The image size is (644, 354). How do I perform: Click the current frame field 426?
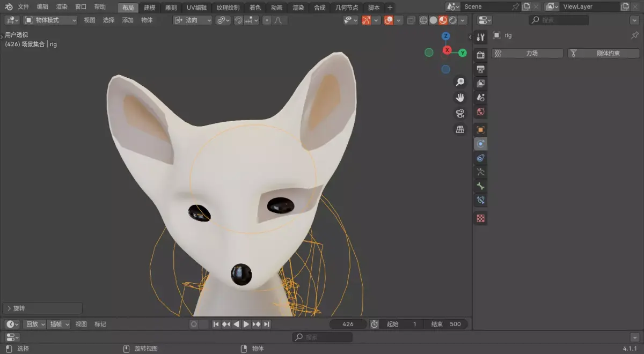[348, 324]
